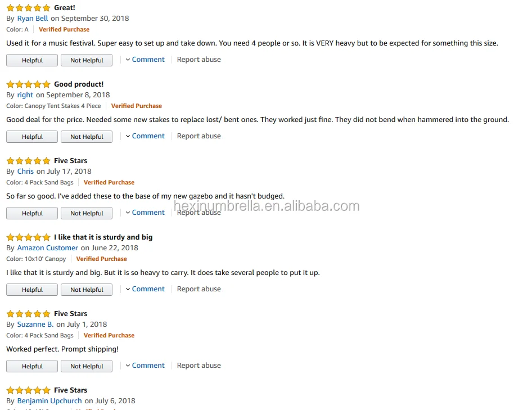Open the reviewer profile named "right"
This screenshot has width=532, height=410.
click(25, 95)
